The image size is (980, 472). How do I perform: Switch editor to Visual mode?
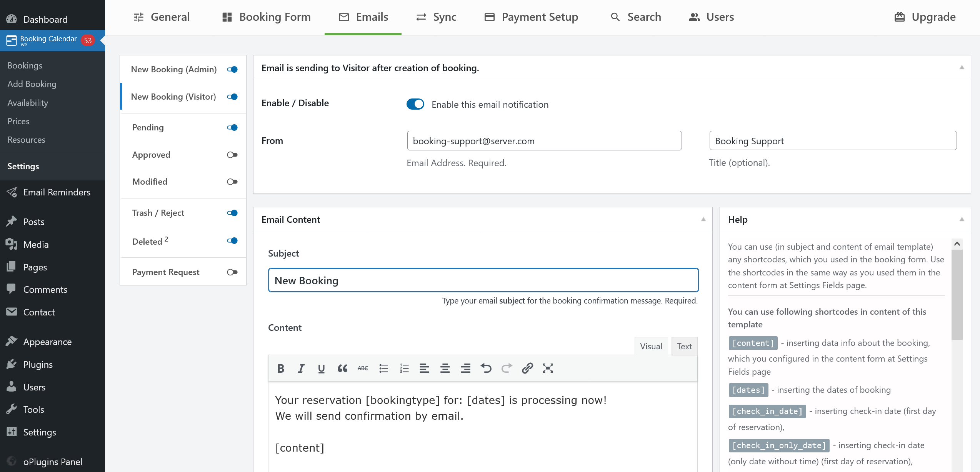coord(651,346)
